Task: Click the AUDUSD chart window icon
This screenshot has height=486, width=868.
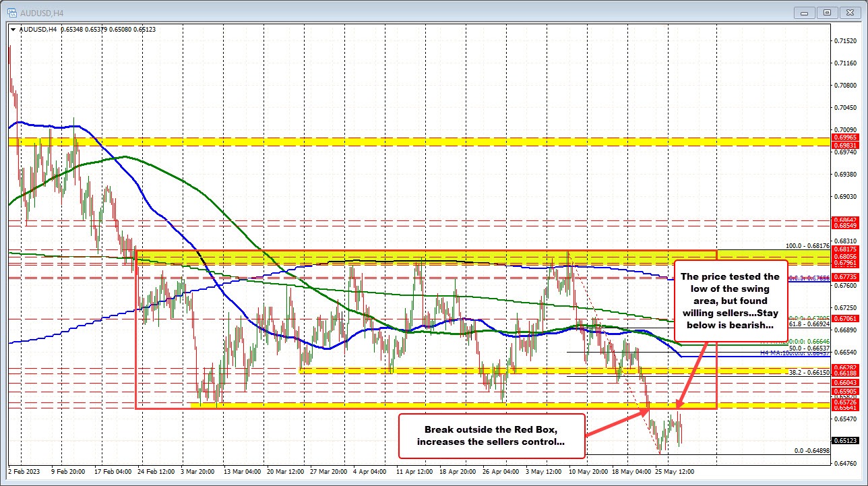Action: pyautogui.click(x=10, y=11)
